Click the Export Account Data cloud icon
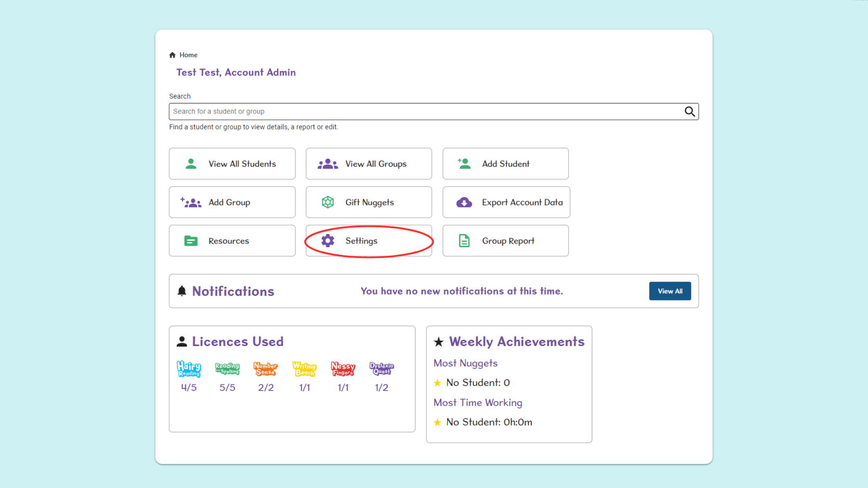This screenshot has width=868, height=488. tap(464, 202)
